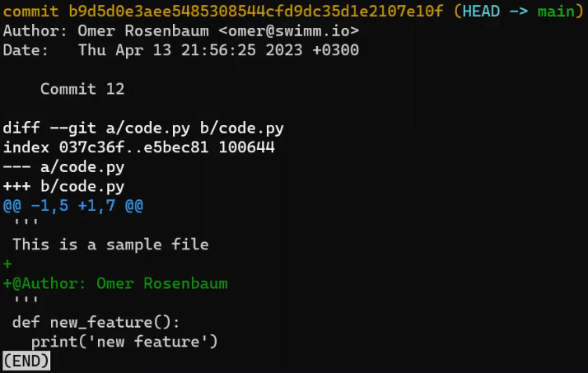This screenshot has width=588, height=373.
Task: Select the HEAD pointer label
Action: pyautogui.click(x=481, y=12)
